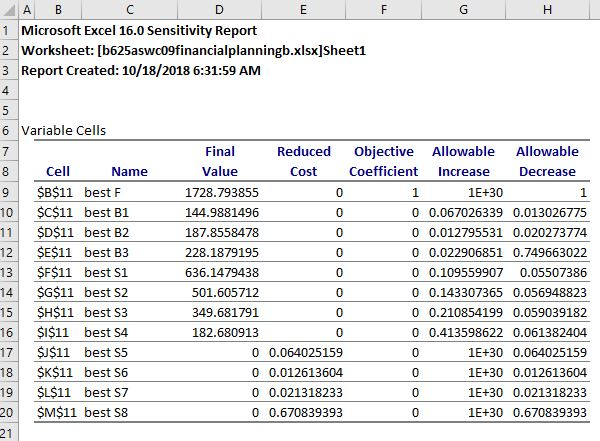Click final value 144.9881496
The width and height of the screenshot is (600, 441).
[222, 212]
